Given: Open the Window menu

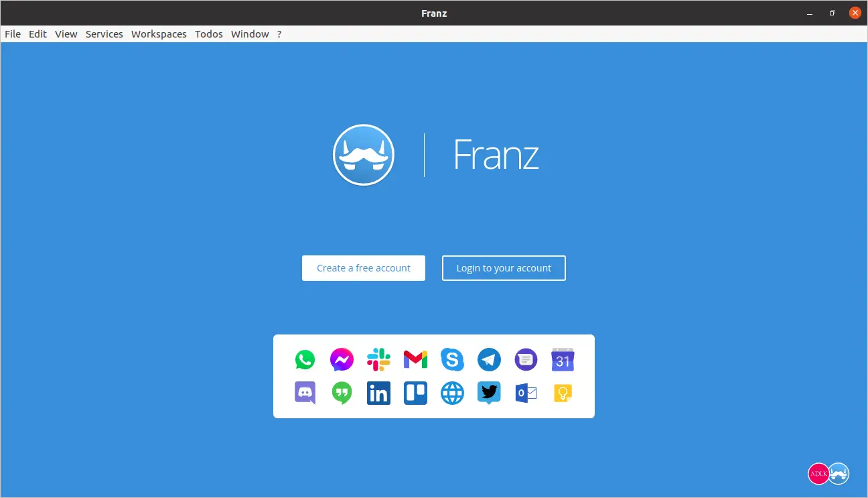Looking at the screenshot, I should coord(250,34).
